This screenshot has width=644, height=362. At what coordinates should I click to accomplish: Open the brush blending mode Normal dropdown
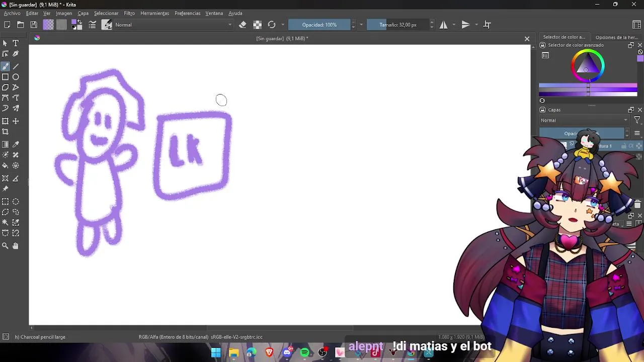click(173, 25)
